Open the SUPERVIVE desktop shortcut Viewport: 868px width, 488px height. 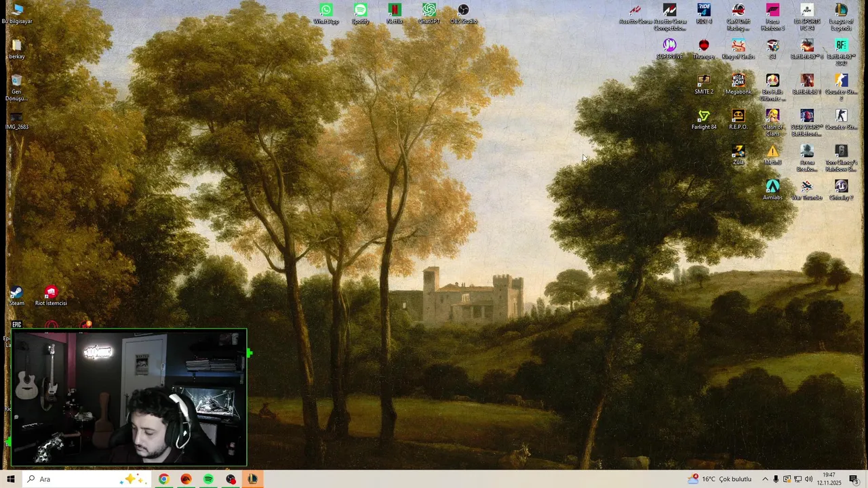669,49
